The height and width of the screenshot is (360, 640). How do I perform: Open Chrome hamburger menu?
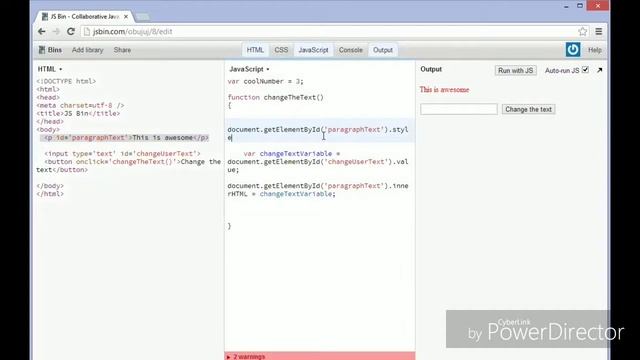click(598, 31)
